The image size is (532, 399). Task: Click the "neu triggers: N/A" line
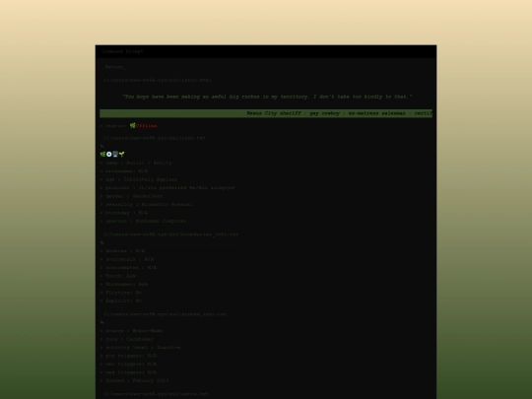(128, 365)
